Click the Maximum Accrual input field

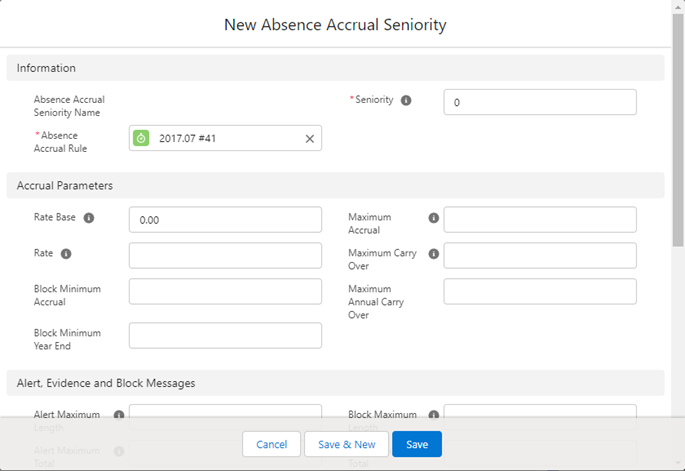(540, 220)
